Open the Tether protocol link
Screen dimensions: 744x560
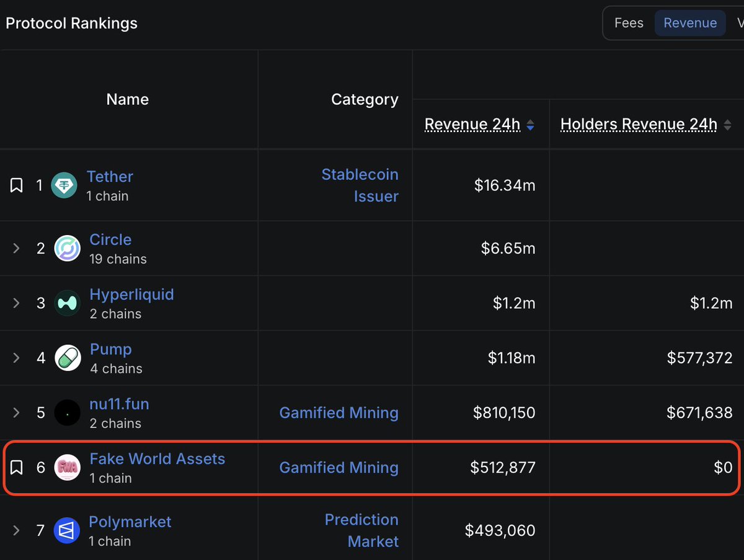(110, 177)
